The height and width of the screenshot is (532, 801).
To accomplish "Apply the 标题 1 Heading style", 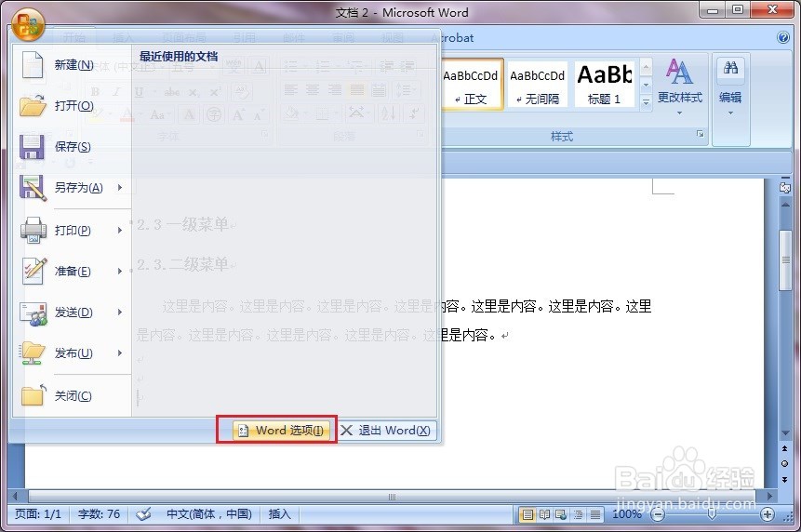I will (x=605, y=85).
